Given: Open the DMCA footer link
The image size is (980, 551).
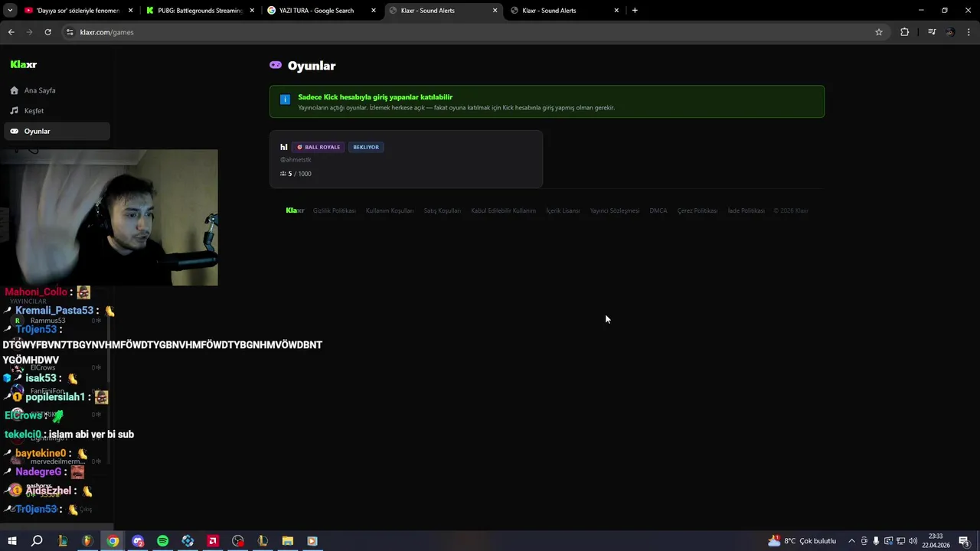Looking at the screenshot, I should click(x=658, y=210).
